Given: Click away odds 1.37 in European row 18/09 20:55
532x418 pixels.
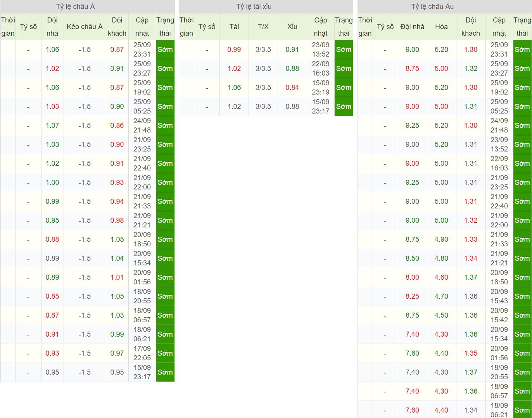Looking at the screenshot, I should [x=471, y=372].
